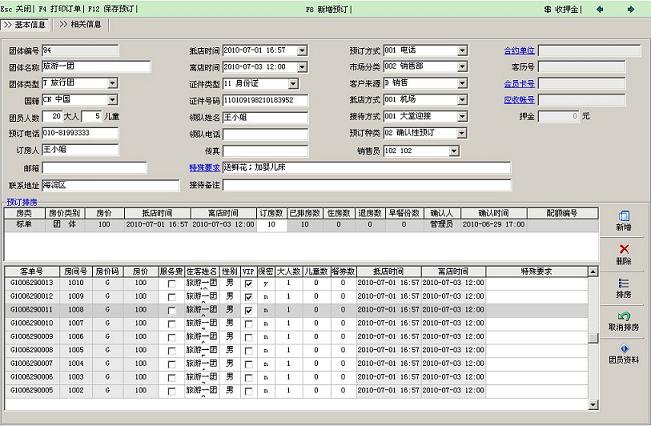651x426 pixels.
Task: Open the 预订方式 dropdown
Action: pos(462,51)
